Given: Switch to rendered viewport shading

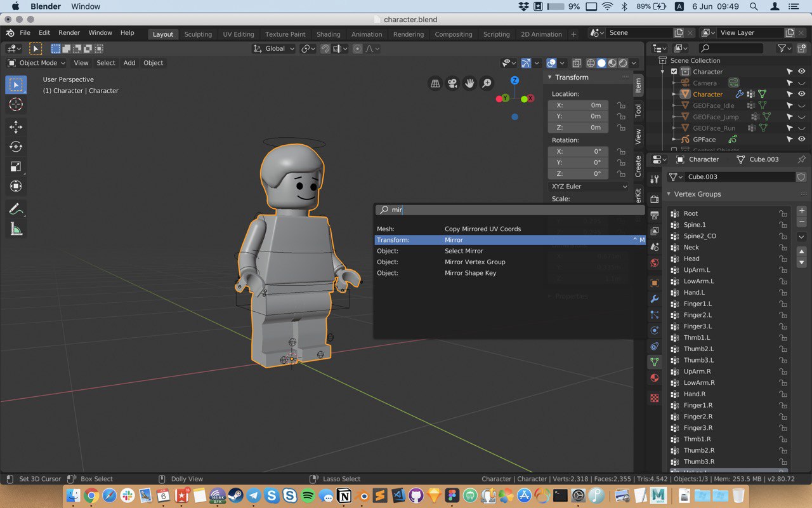Looking at the screenshot, I should 623,63.
